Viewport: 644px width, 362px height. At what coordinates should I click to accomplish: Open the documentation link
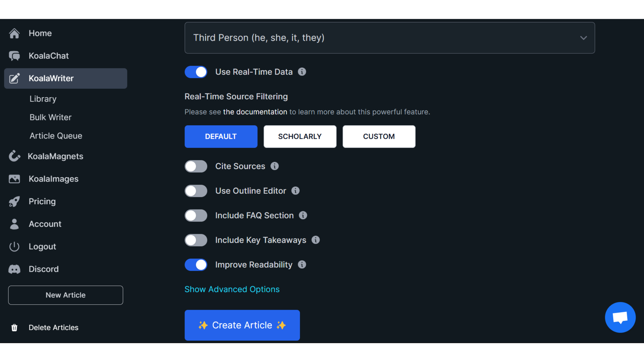point(255,112)
